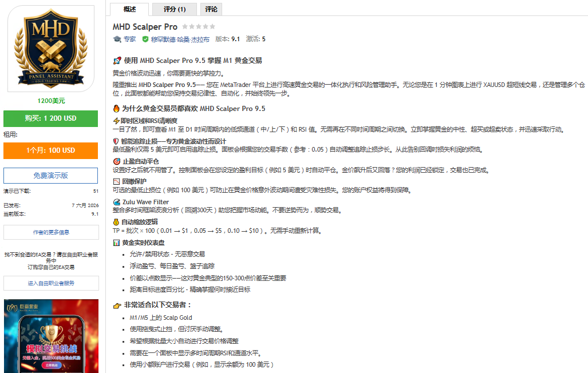Rent for 1个月: 100 USD
This screenshot has height=373, width=588.
pyautogui.click(x=50, y=150)
